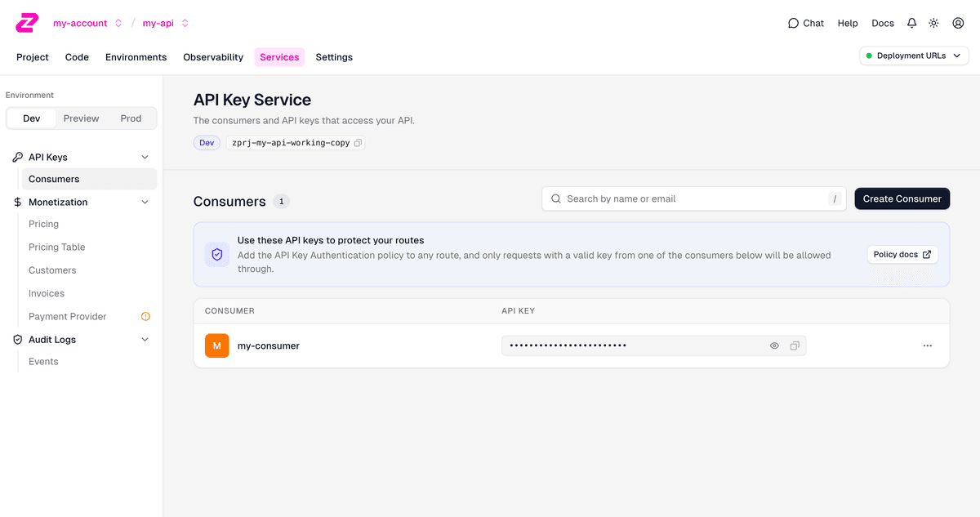This screenshot has width=980, height=517.
Task: Open the Docs link
Action: (x=883, y=23)
